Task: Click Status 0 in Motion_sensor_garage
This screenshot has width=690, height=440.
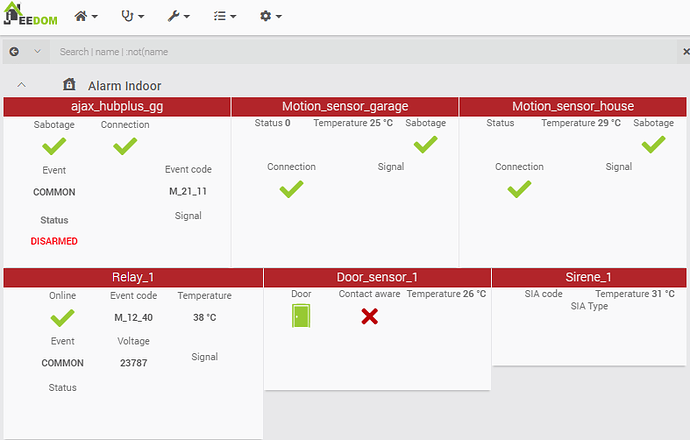Action: pos(272,123)
